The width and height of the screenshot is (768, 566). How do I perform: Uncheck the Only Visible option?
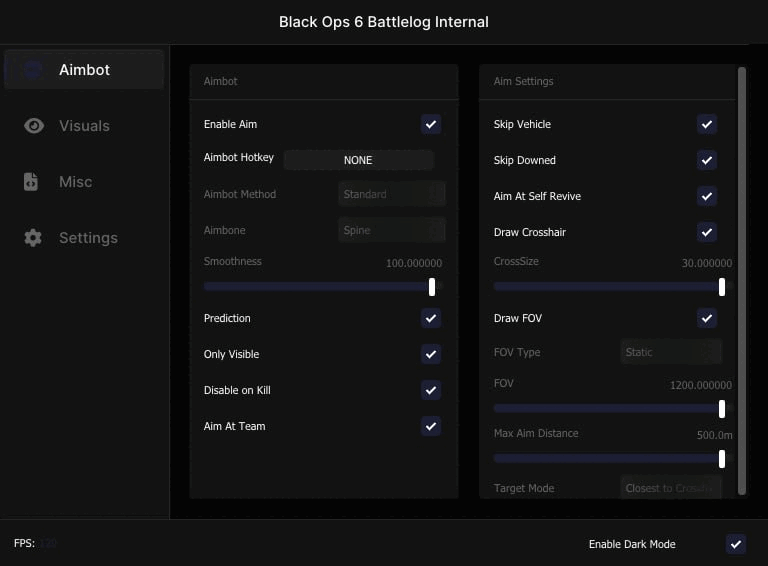431,354
